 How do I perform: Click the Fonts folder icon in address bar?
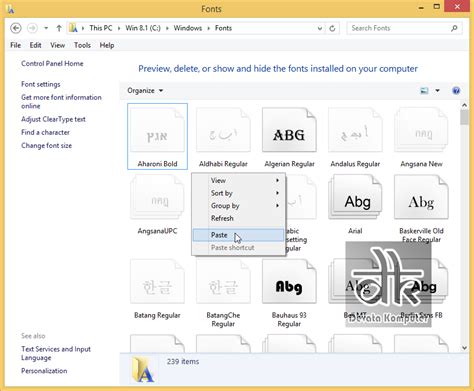pyautogui.click(x=73, y=28)
